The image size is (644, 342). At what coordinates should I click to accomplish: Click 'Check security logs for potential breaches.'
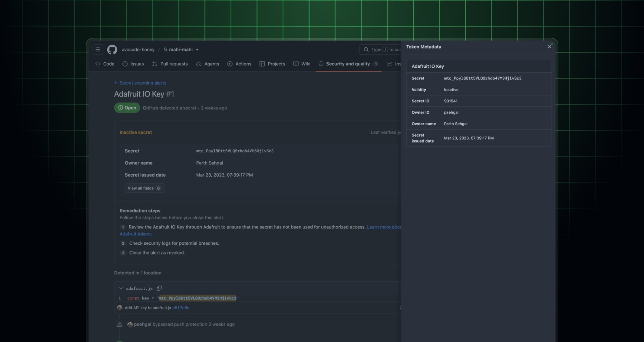pyautogui.click(x=174, y=243)
